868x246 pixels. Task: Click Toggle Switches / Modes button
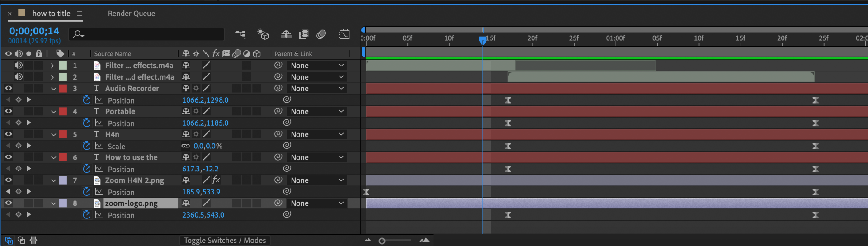tap(225, 241)
